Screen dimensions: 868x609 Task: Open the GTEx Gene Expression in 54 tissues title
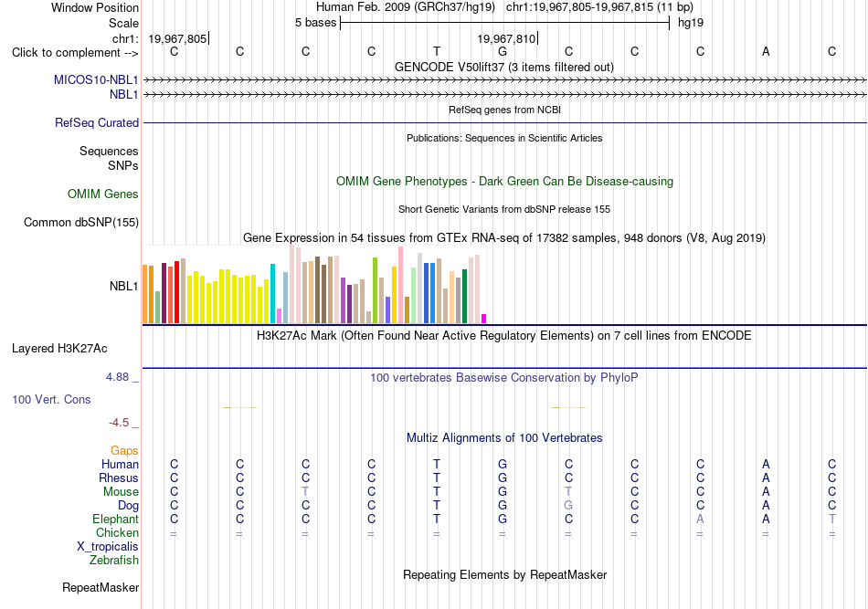(504, 237)
